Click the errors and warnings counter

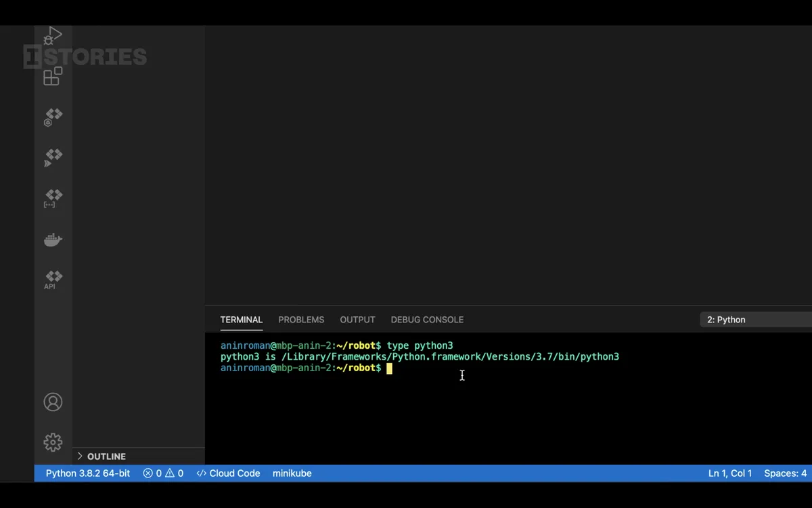tap(163, 473)
